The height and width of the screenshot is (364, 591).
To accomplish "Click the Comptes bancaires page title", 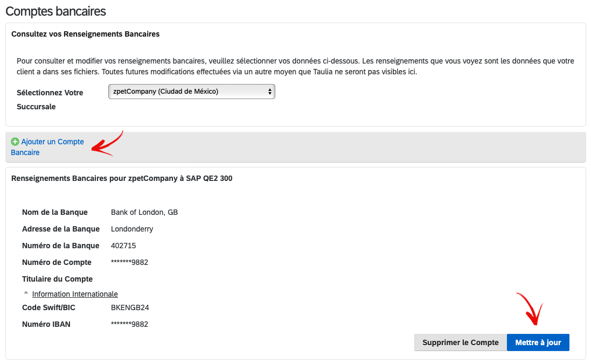I will click(56, 11).
